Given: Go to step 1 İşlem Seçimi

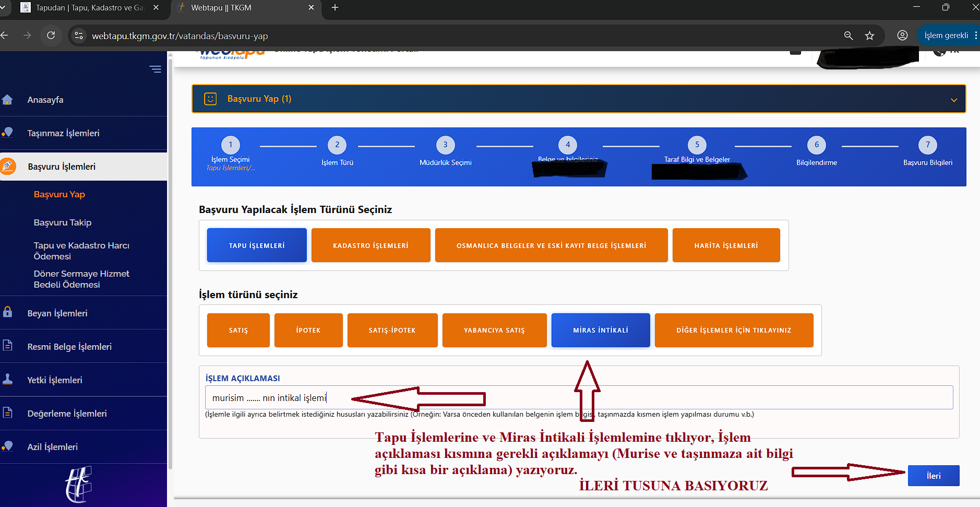Looking at the screenshot, I should (230, 154).
